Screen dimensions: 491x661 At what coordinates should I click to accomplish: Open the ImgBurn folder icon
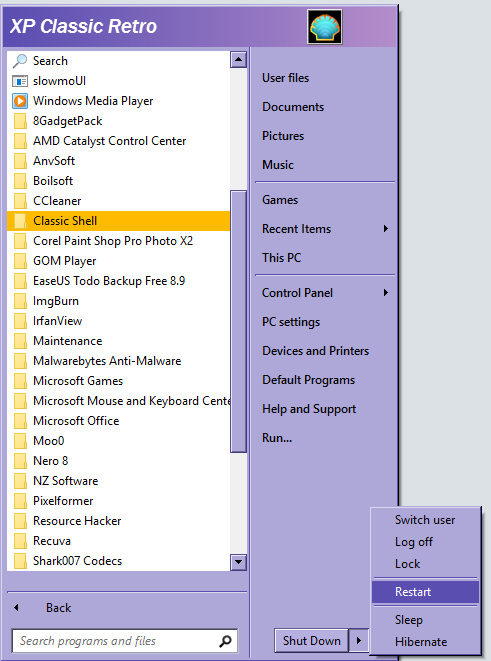(x=20, y=301)
